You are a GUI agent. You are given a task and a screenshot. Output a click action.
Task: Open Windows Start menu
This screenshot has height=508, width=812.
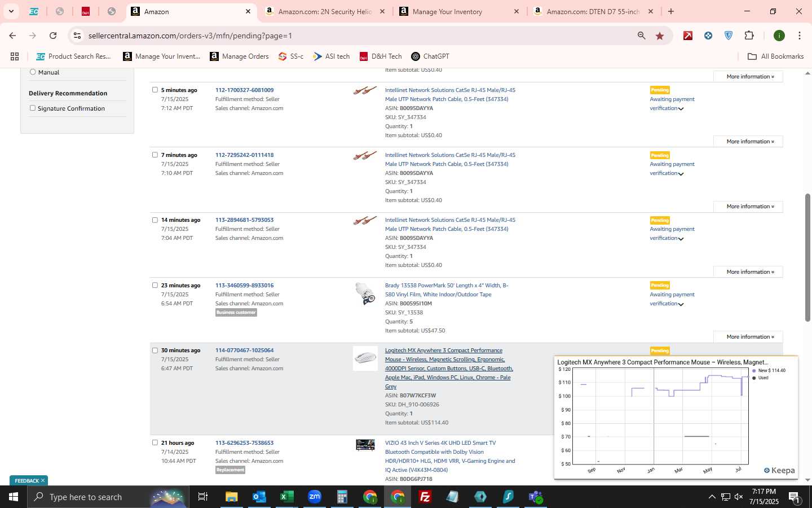click(14, 497)
